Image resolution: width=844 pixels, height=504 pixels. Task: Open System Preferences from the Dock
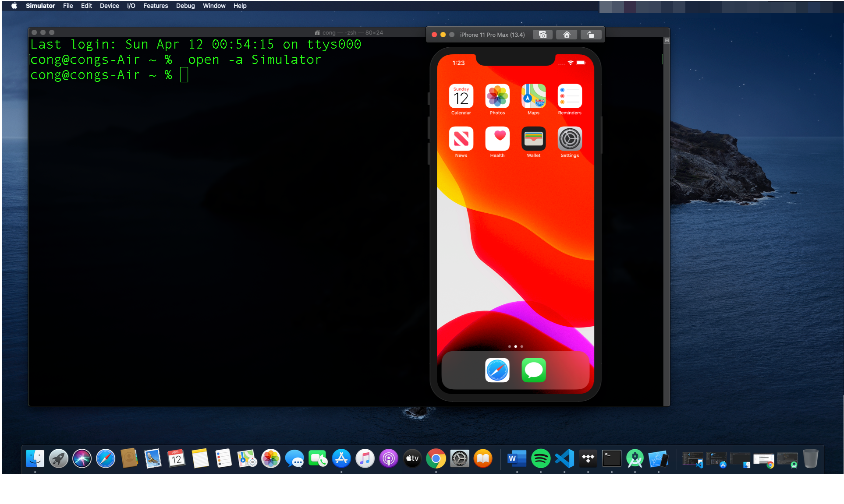pos(460,459)
